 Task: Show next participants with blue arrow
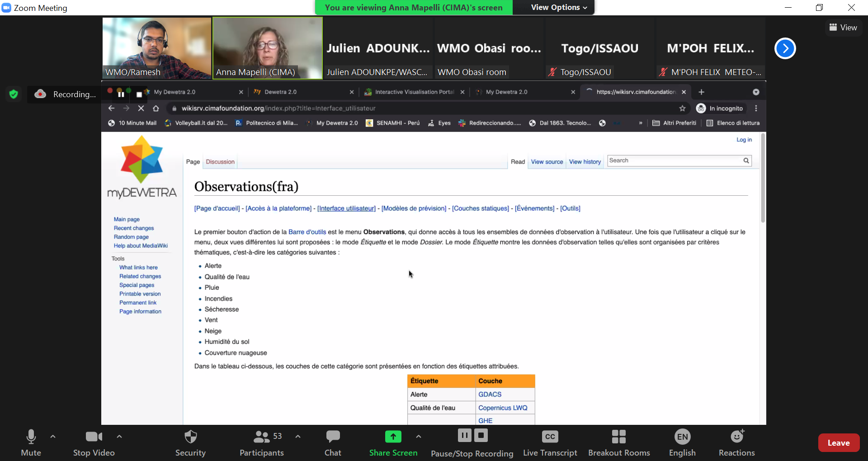(x=785, y=48)
